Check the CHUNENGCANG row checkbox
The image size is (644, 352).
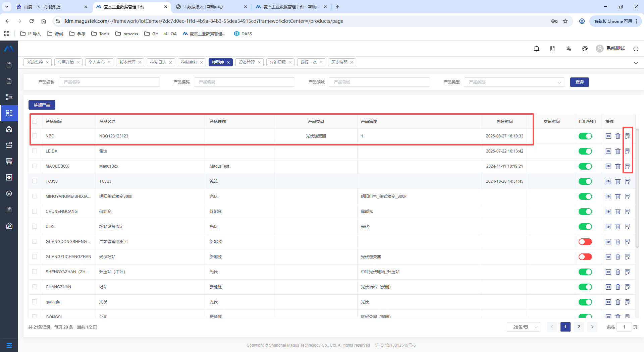[35, 212]
